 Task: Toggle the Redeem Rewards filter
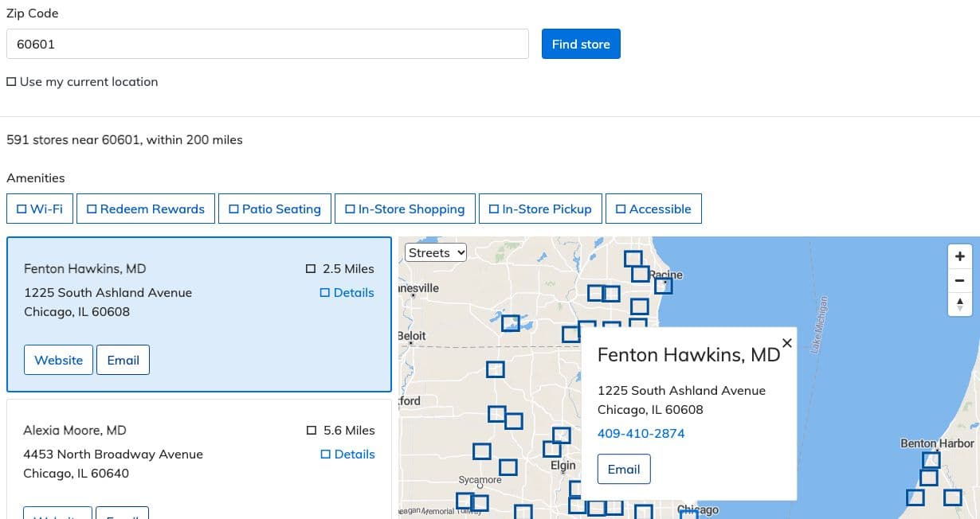point(145,209)
